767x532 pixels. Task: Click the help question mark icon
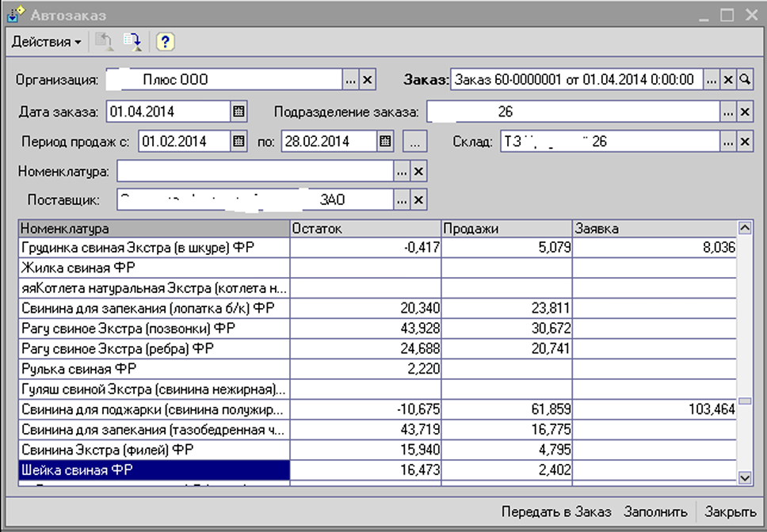[x=165, y=42]
